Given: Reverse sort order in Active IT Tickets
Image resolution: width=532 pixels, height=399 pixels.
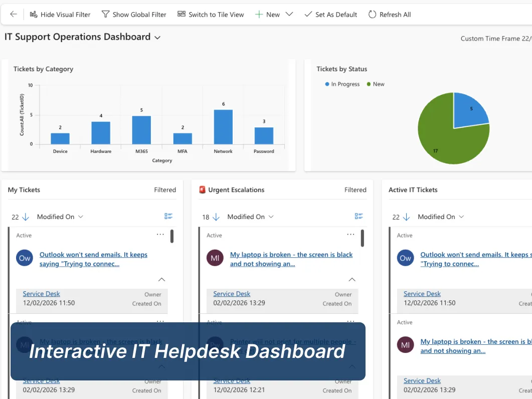Looking at the screenshot, I should tap(407, 217).
